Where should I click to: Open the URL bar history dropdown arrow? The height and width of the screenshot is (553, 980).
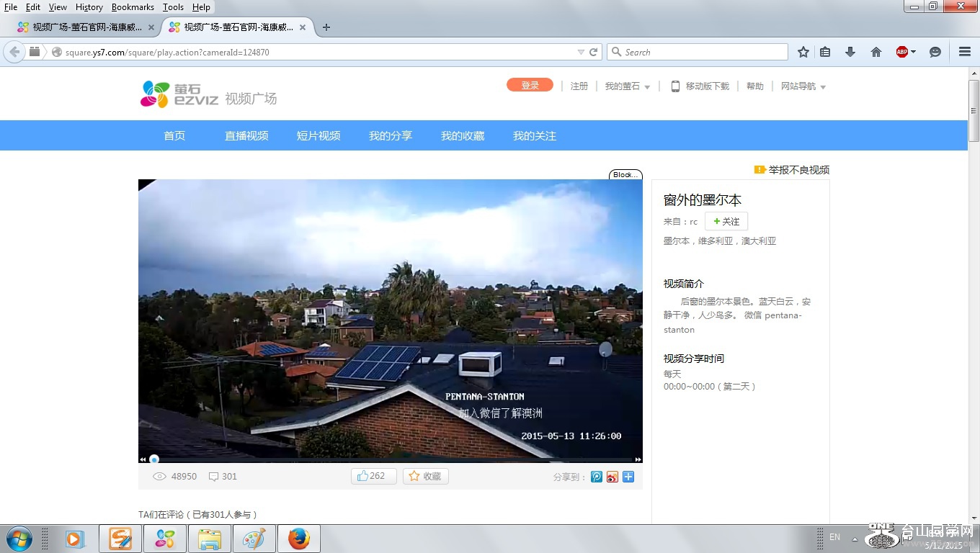(x=581, y=52)
